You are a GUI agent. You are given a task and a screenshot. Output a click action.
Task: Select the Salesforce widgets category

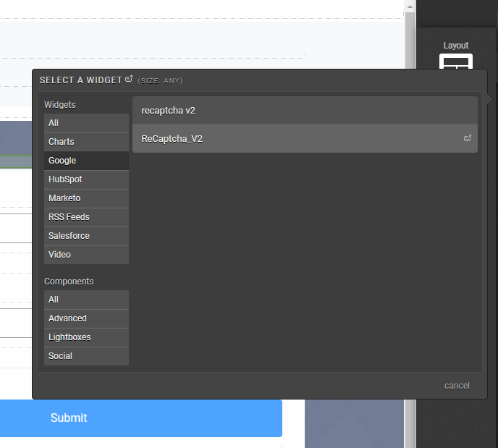[x=86, y=236]
